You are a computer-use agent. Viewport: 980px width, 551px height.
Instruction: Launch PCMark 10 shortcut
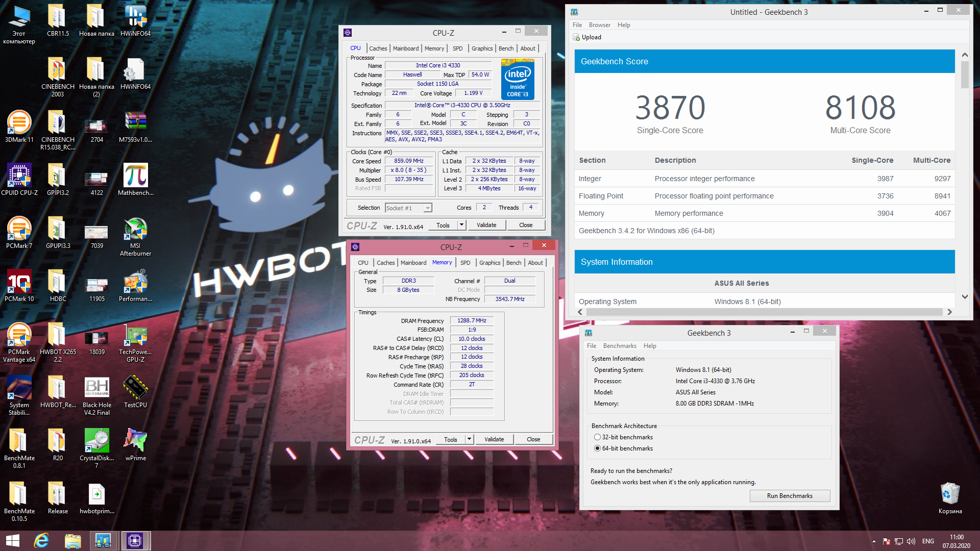pyautogui.click(x=19, y=286)
